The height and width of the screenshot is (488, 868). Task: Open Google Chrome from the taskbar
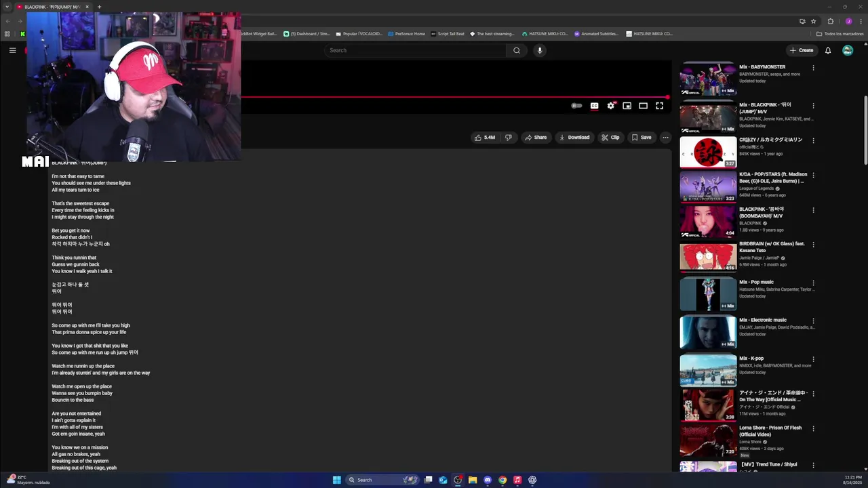502,480
